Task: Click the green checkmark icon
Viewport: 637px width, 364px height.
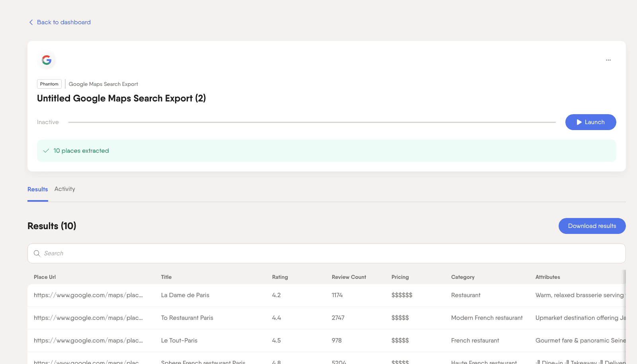Action: [x=46, y=151]
